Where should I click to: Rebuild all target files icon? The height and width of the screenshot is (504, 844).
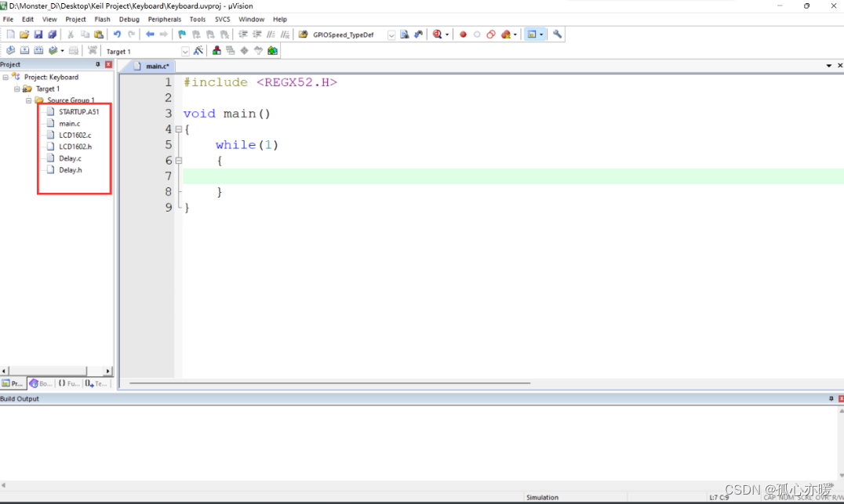[38, 51]
